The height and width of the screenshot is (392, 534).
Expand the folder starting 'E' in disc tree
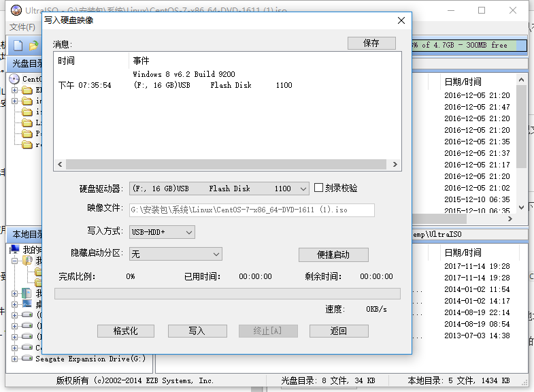(15, 91)
